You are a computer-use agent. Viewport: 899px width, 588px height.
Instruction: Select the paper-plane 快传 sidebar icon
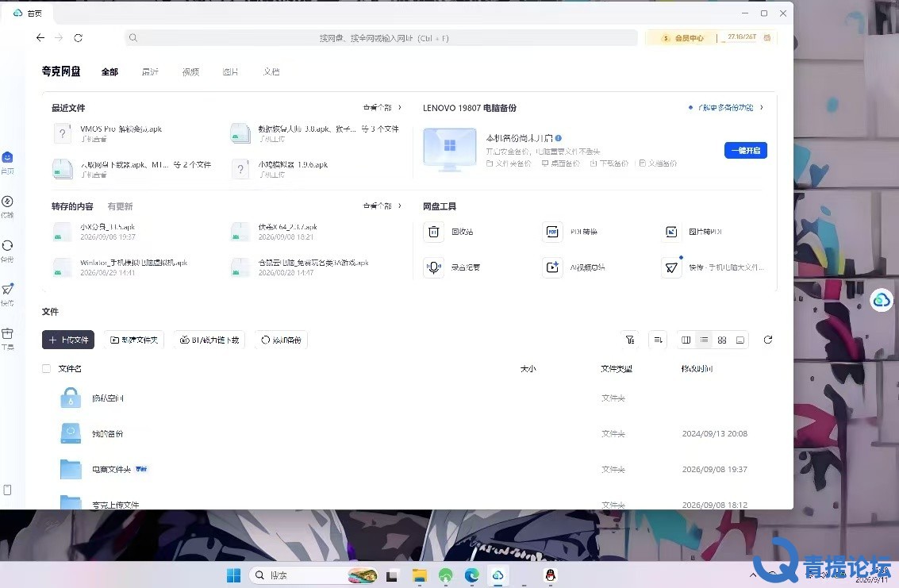click(7, 289)
